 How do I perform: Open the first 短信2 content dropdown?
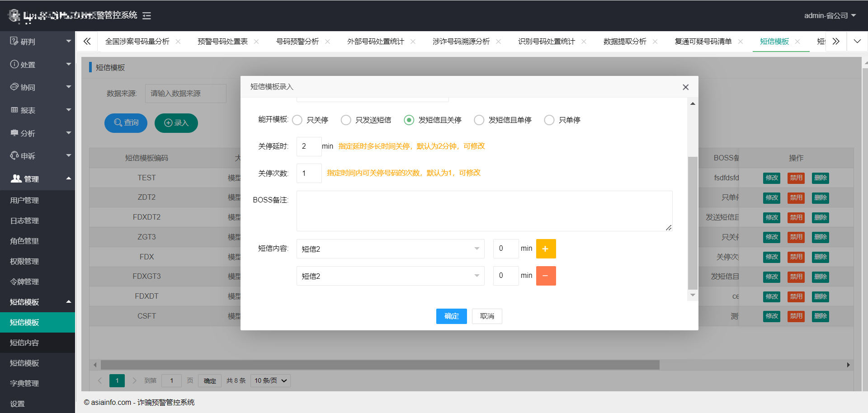tap(390, 249)
